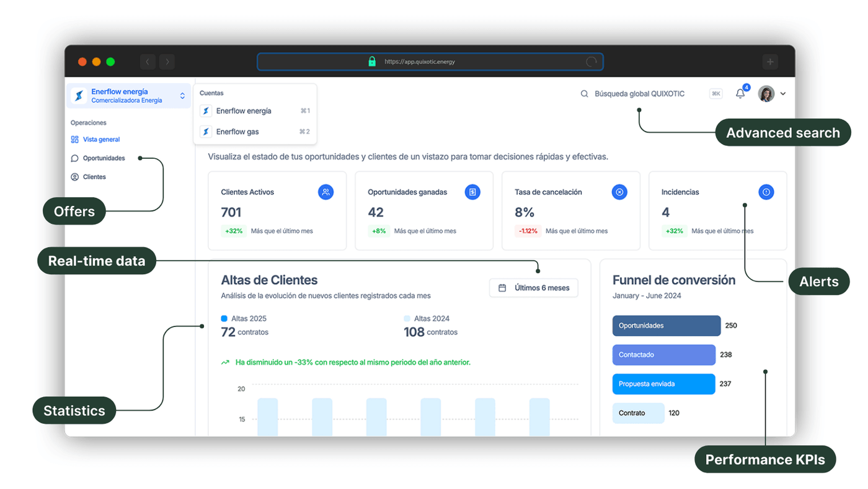Click the app.quixotic.energy address bar

pos(430,61)
